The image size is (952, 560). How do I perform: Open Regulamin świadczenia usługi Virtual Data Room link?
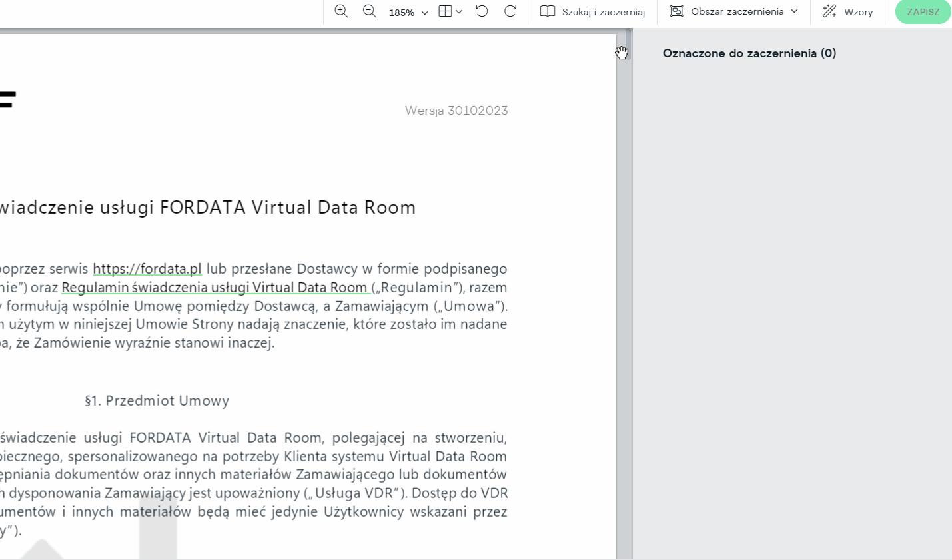coord(215,288)
